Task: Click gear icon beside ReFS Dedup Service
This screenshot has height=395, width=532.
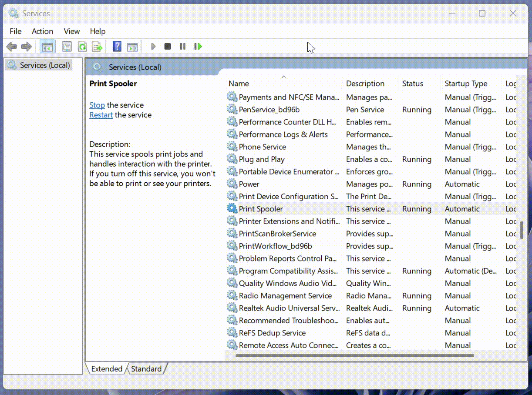Action: (232, 333)
